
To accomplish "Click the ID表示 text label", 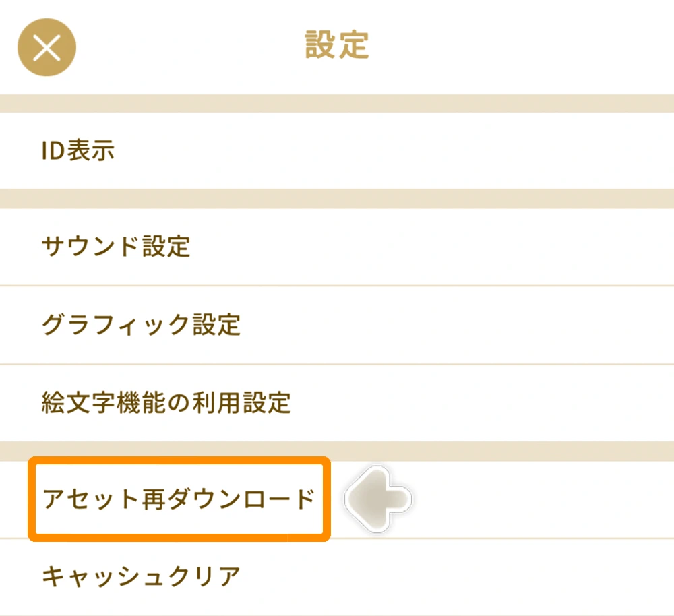I will pos(78,150).
